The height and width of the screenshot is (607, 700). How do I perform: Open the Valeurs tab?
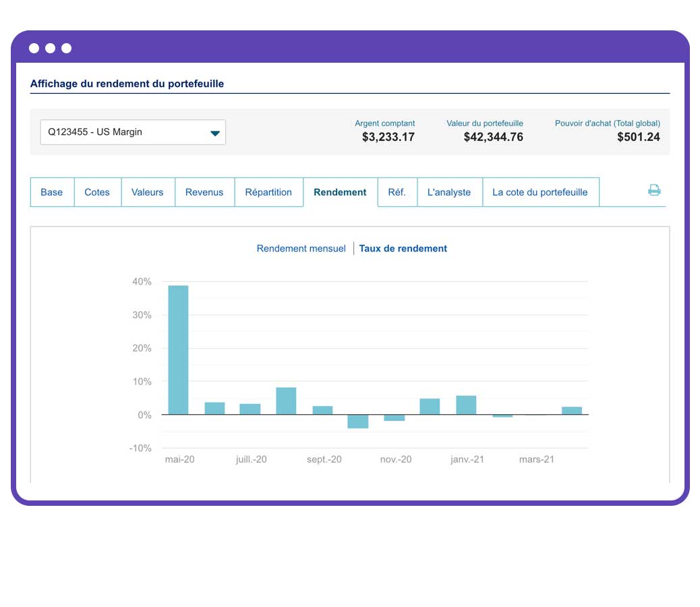click(148, 192)
